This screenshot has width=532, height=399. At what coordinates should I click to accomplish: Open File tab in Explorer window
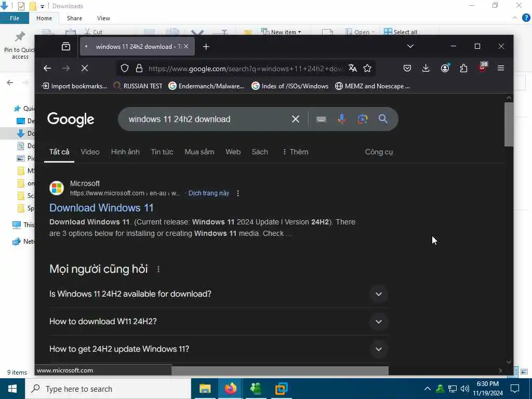(15, 18)
